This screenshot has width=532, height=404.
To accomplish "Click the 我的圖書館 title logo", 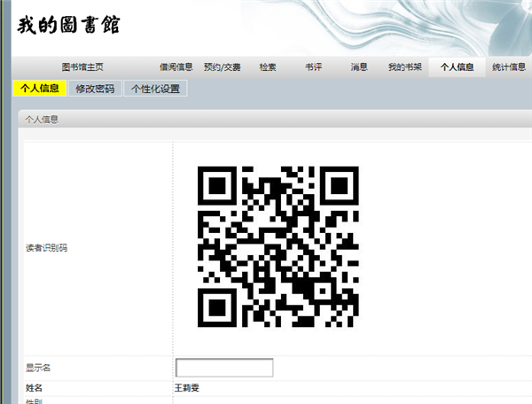I will tap(69, 25).
